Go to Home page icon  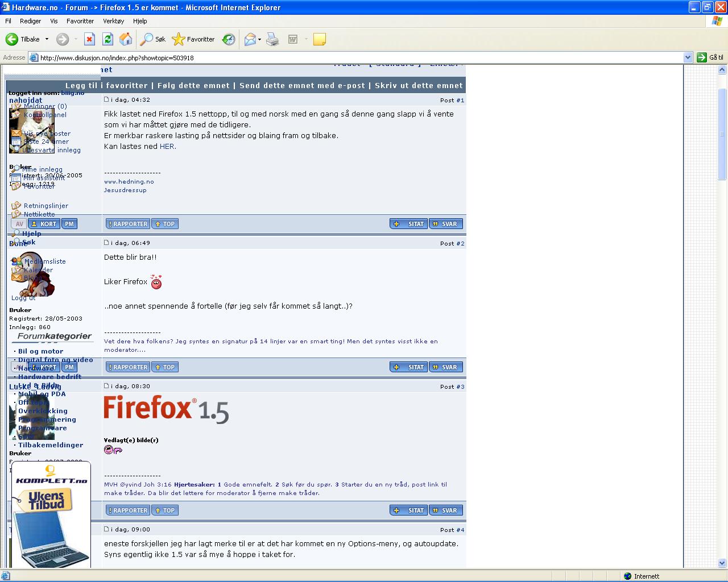pyautogui.click(x=126, y=39)
